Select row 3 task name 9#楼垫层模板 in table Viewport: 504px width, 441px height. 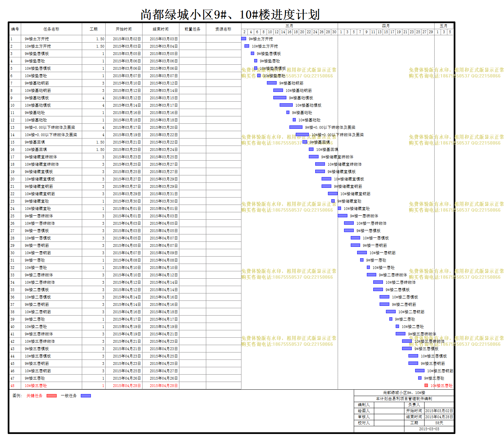click(37, 54)
